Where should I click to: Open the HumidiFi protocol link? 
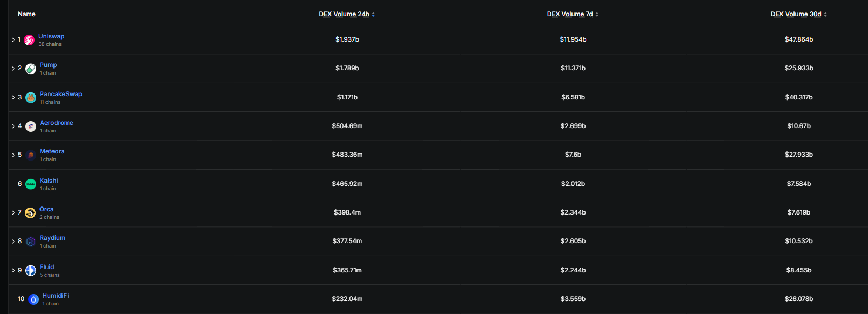point(56,296)
